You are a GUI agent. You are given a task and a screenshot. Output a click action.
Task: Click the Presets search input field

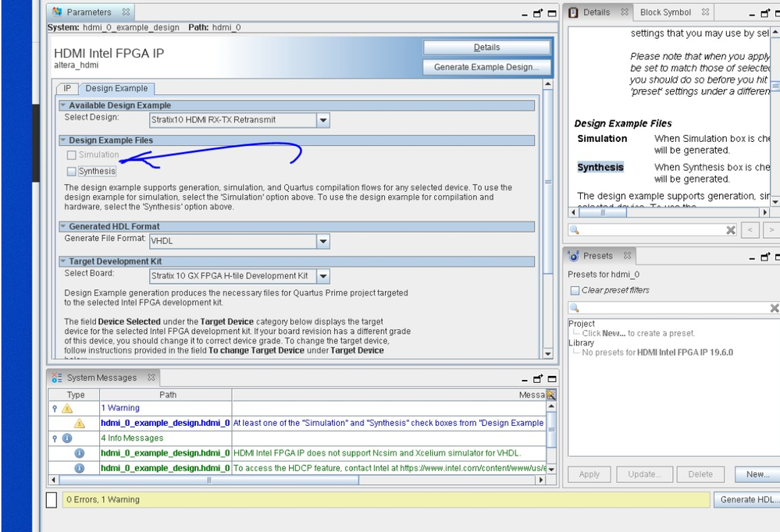coord(674,308)
